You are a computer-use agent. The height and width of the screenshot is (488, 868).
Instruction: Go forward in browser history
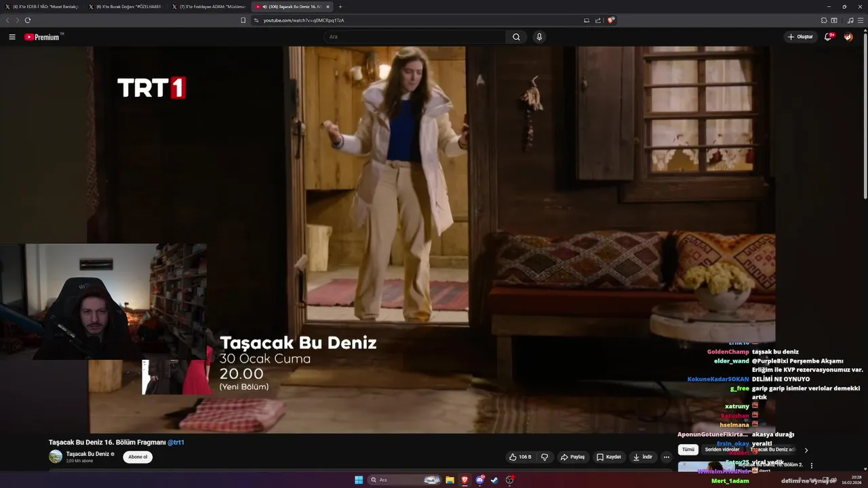tap(17, 20)
